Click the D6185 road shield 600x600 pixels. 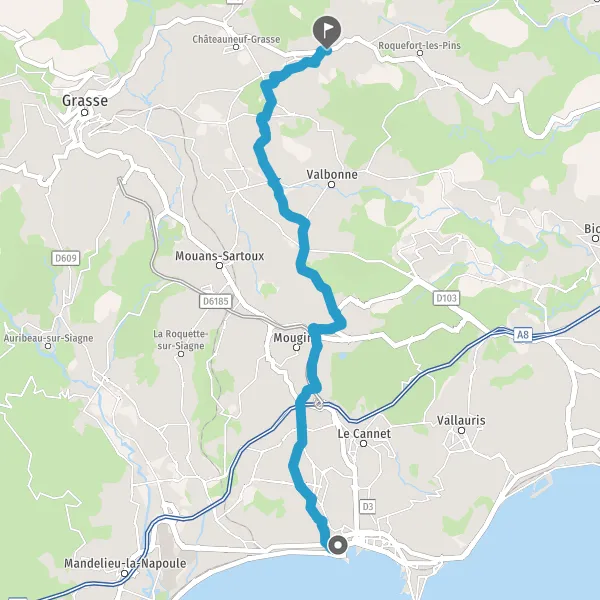point(216,301)
